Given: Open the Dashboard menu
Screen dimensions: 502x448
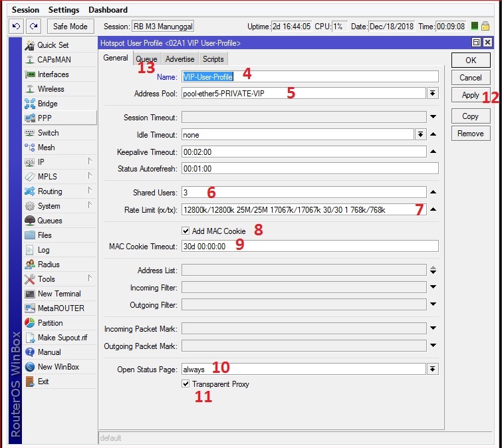Looking at the screenshot, I should pos(108,10).
